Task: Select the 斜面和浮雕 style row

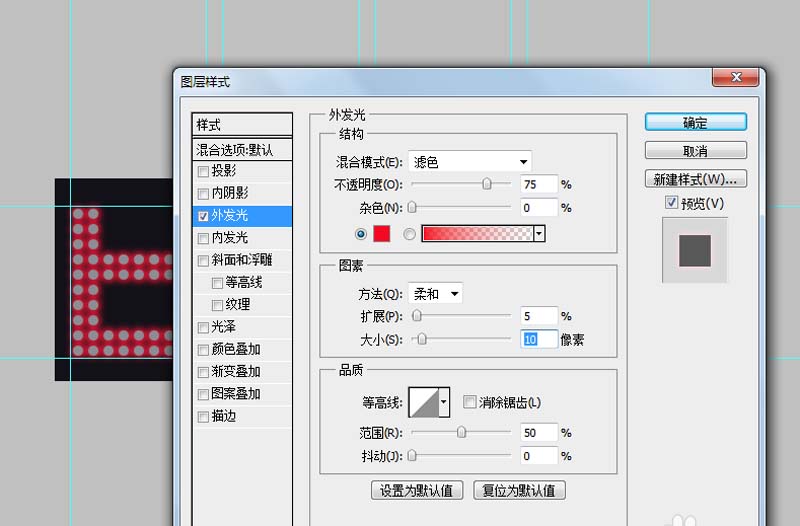Action: (242, 260)
